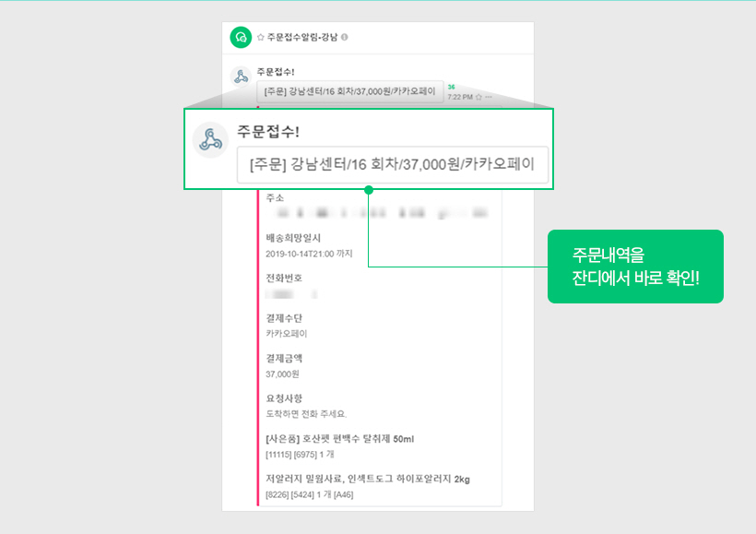Click the 인섹트도그 하이포알러지 2kg item
The image size is (756, 534).
[368, 480]
